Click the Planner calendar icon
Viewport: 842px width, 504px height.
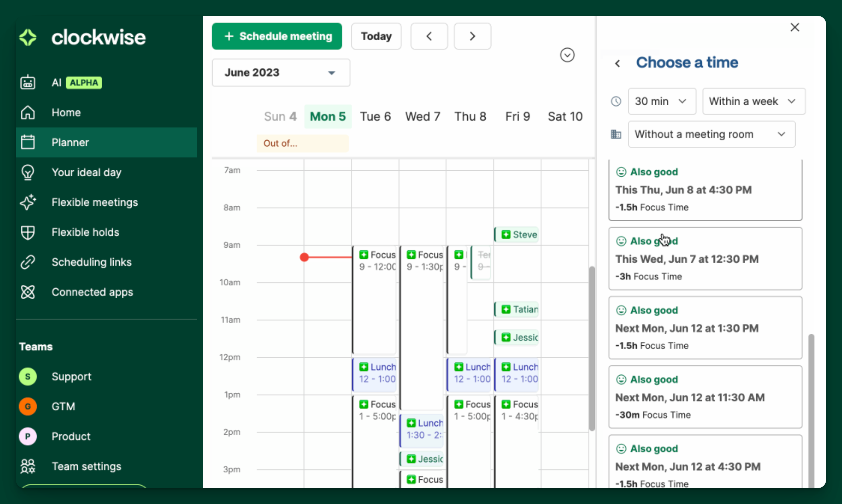[28, 142]
